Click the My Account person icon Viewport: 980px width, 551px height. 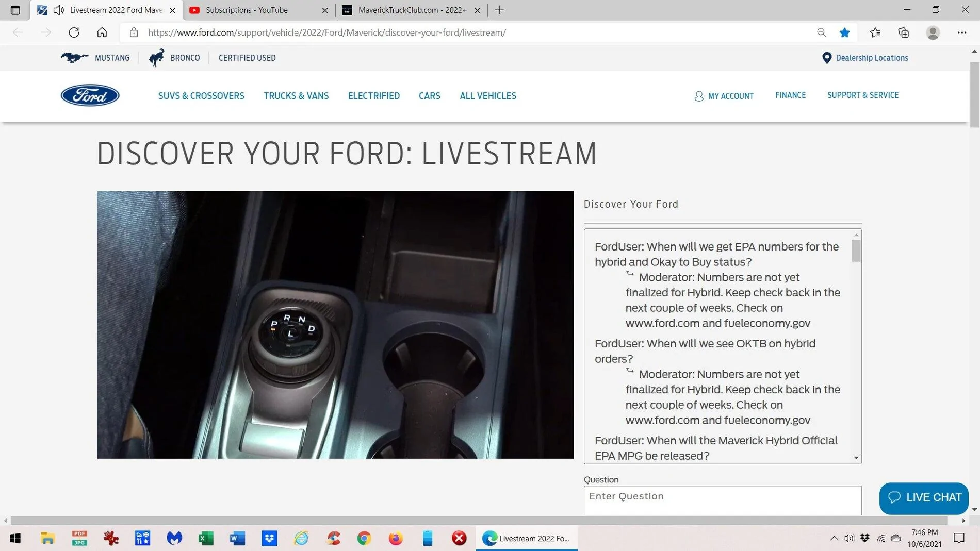point(698,96)
